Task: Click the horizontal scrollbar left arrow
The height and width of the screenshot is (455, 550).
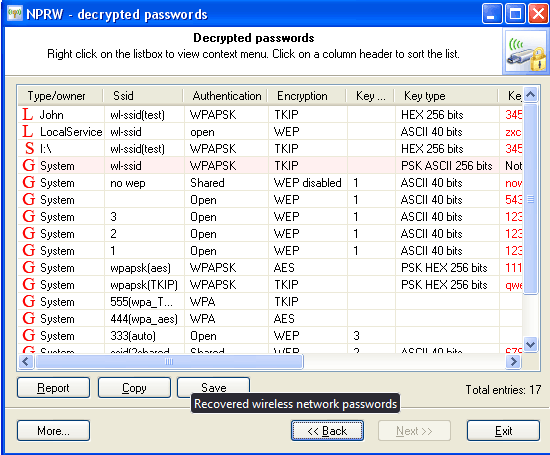Action: click(x=26, y=361)
